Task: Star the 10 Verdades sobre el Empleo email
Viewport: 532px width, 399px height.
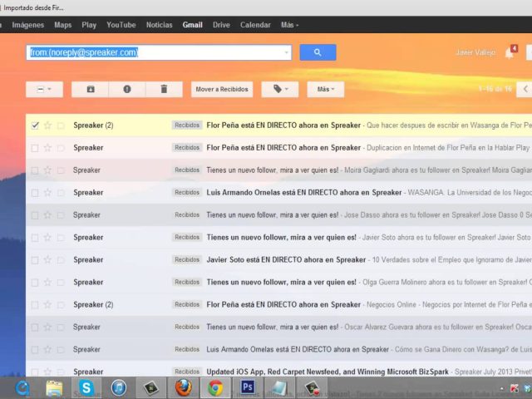Action: coord(47,259)
